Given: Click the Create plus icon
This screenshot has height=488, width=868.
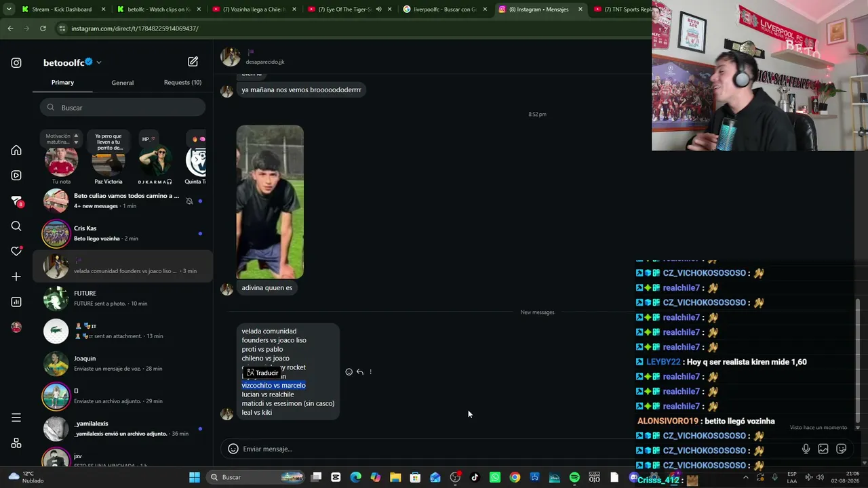Looking at the screenshot, I should pyautogui.click(x=16, y=277).
